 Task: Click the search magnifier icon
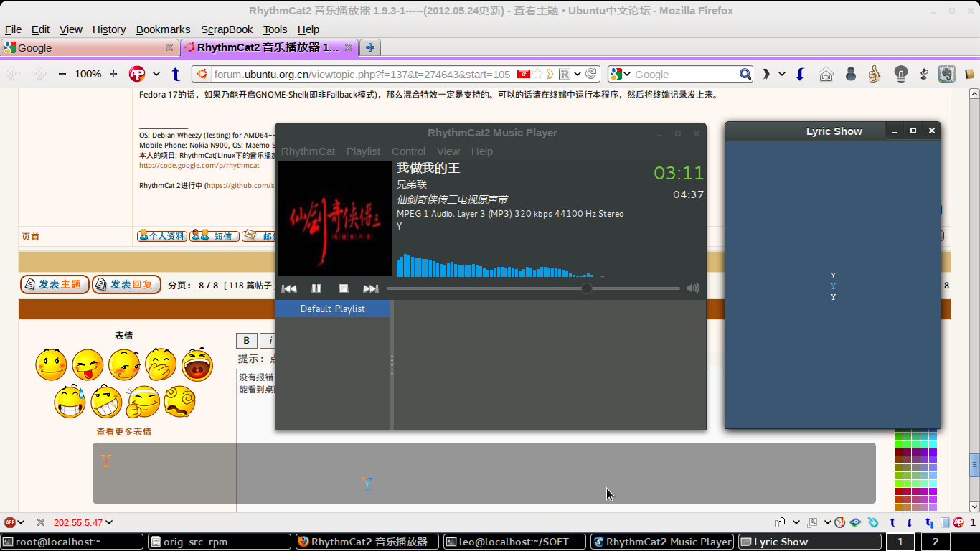745,74
